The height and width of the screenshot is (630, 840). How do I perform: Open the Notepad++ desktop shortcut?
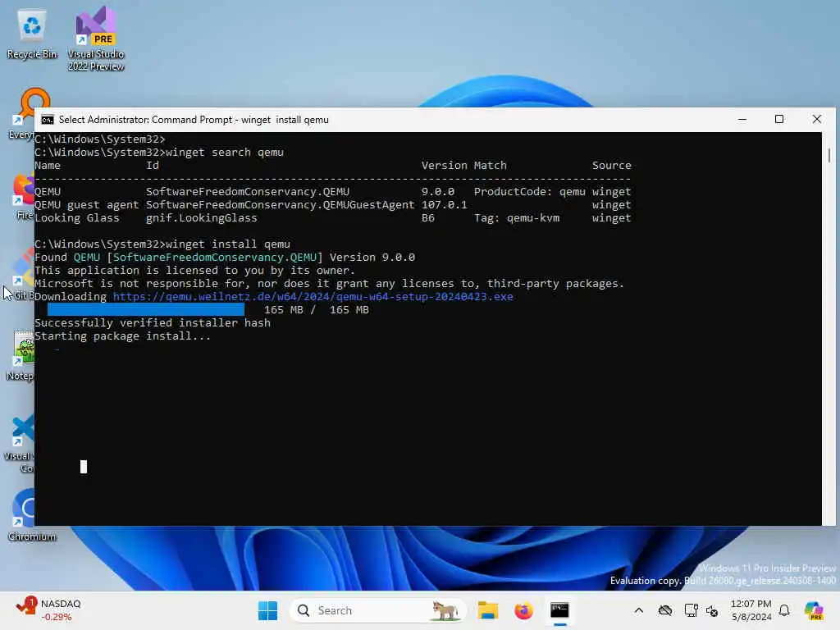pyautogui.click(x=21, y=355)
